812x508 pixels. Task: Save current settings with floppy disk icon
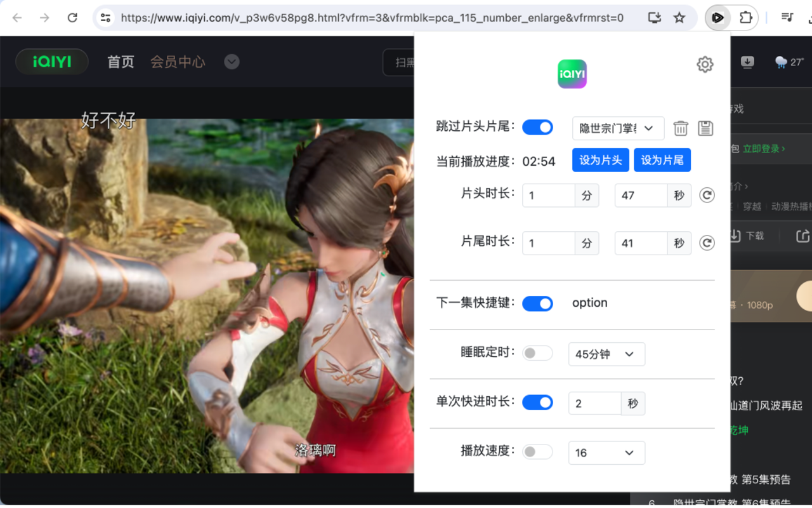706,128
